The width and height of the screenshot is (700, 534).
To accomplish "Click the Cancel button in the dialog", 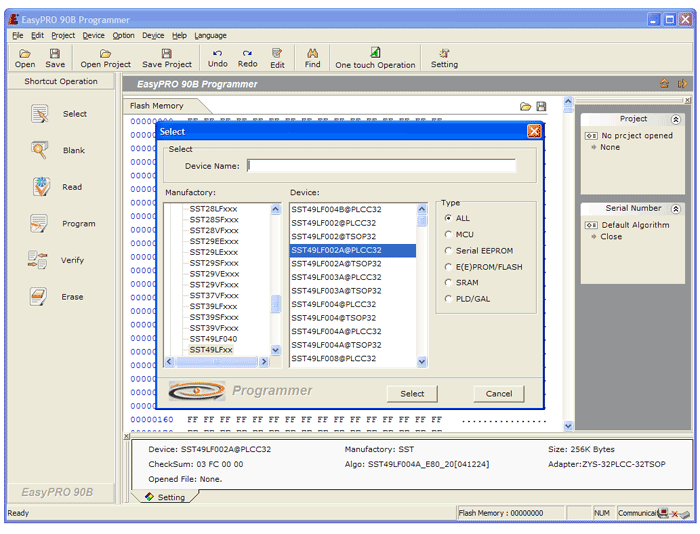I will tap(499, 394).
